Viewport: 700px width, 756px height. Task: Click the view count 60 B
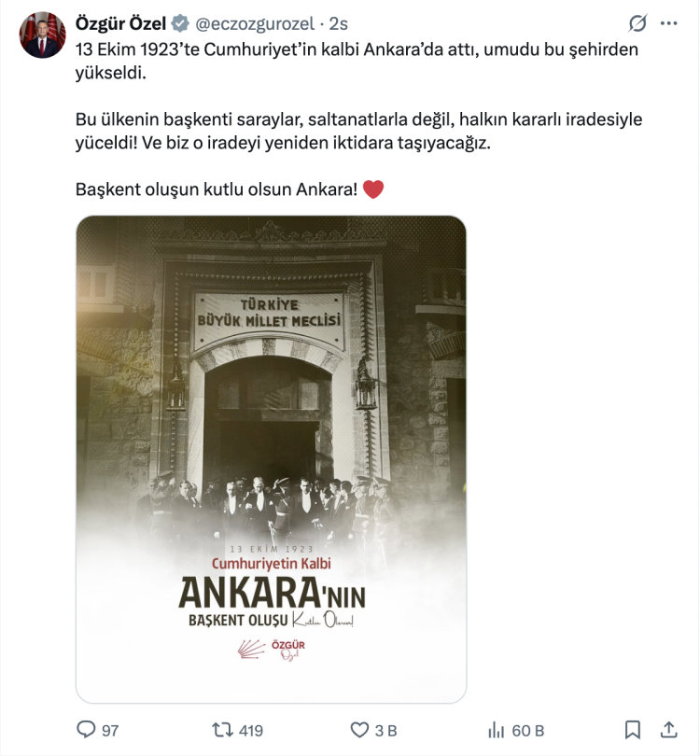[x=528, y=731]
